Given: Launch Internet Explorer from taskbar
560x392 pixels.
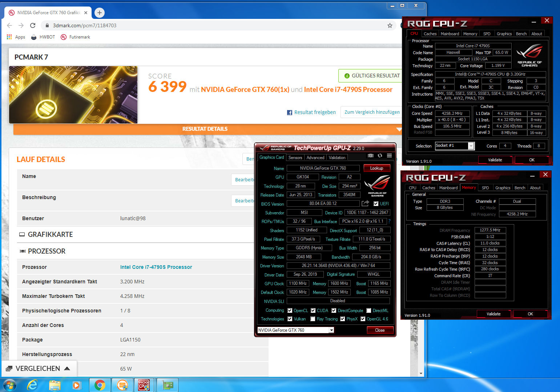Looking at the screenshot, I should (33, 385).
